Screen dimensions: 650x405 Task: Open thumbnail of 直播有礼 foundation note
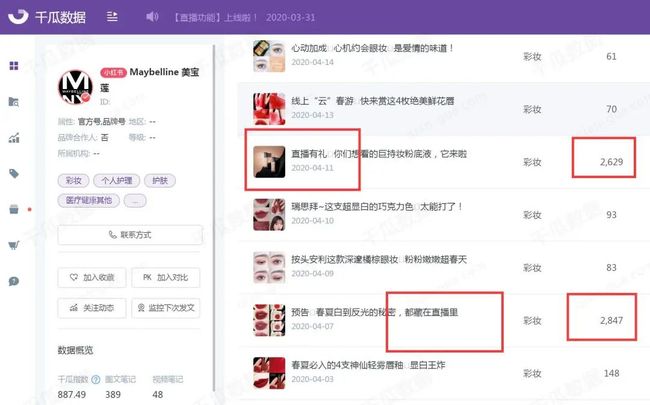click(269, 162)
